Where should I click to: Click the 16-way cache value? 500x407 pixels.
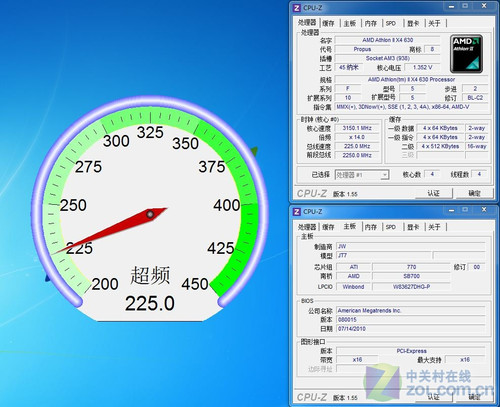click(x=477, y=146)
